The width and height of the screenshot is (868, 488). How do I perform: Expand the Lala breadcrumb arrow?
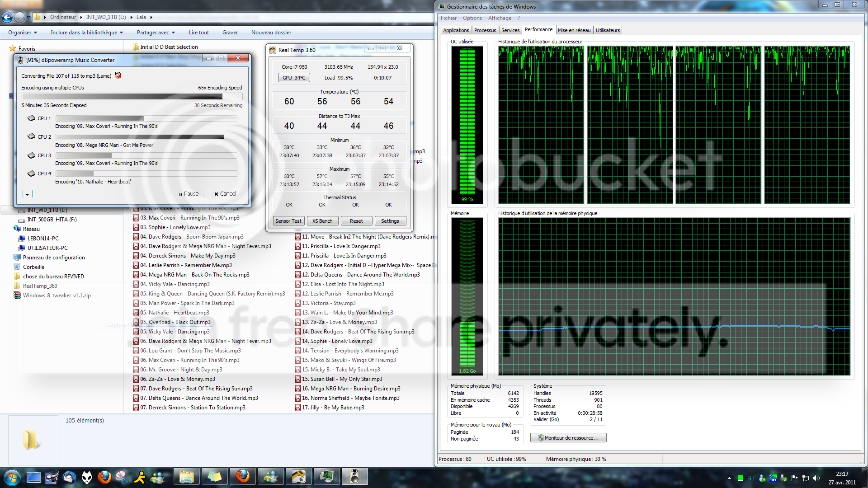pos(151,17)
